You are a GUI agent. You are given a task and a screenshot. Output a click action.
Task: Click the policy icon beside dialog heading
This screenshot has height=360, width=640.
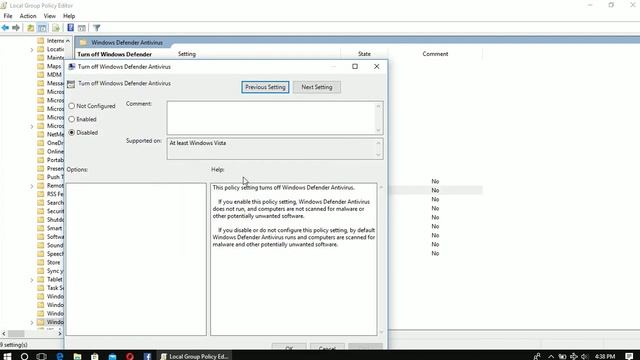click(71, 84)
